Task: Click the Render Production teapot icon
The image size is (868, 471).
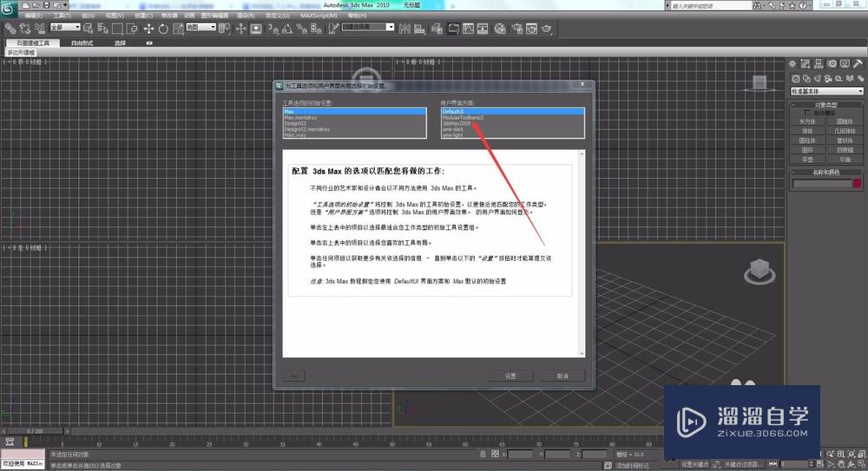Action: 547,29
